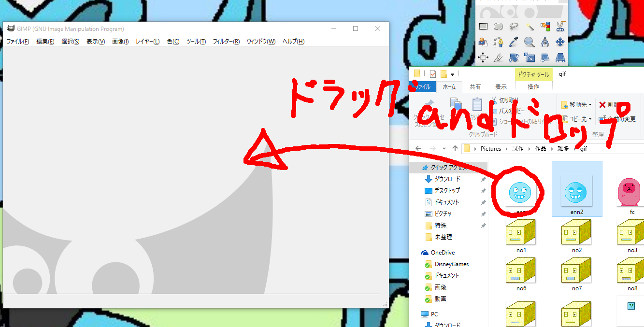Open GIMP ツール(T) menu
Viewport: 644px width, 327px height.
click(x=196, y=42)
